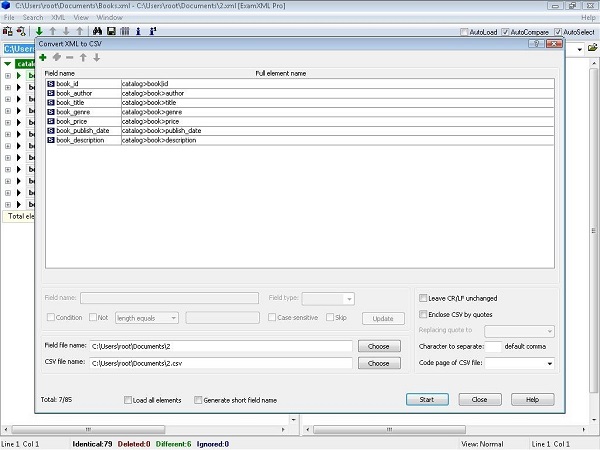The width and height of the screenshot is (600, 450).
Task: Check Generate short field name option
Action: [x=198, y=400]
